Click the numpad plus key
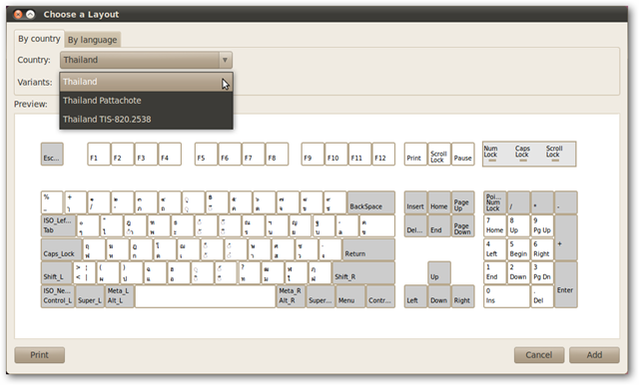Screen dimensions: 639x385 (566, 238)
